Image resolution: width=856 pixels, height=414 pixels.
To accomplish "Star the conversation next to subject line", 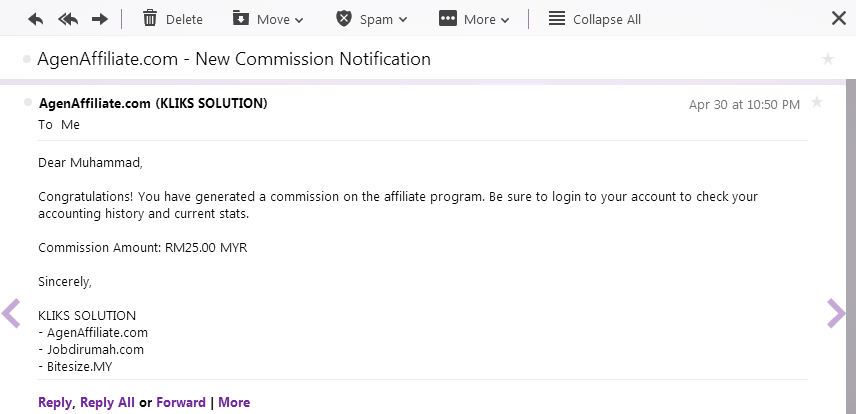I will (x=828, y=59).
